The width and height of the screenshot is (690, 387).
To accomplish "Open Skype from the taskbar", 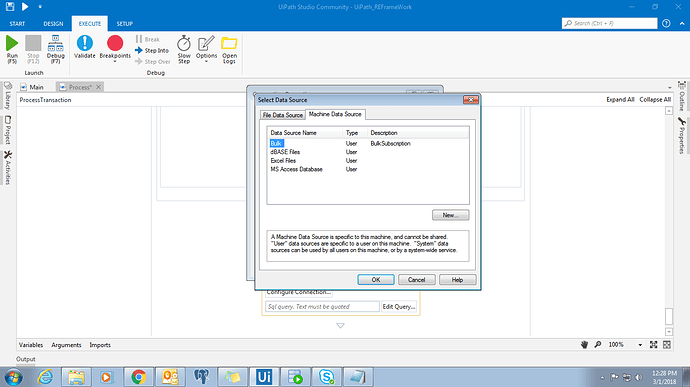I will click(x=327, y=377).
